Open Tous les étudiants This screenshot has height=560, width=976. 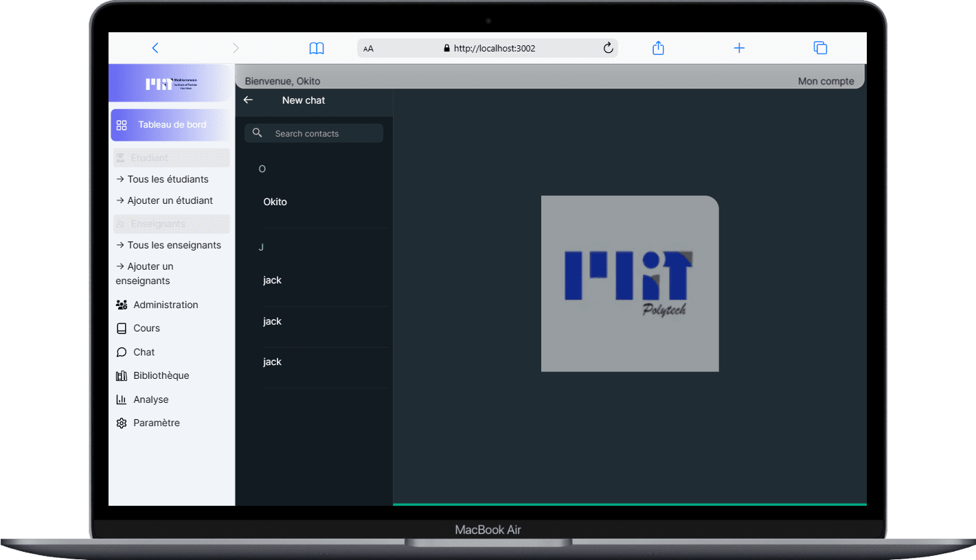click(x=163, y=179)
